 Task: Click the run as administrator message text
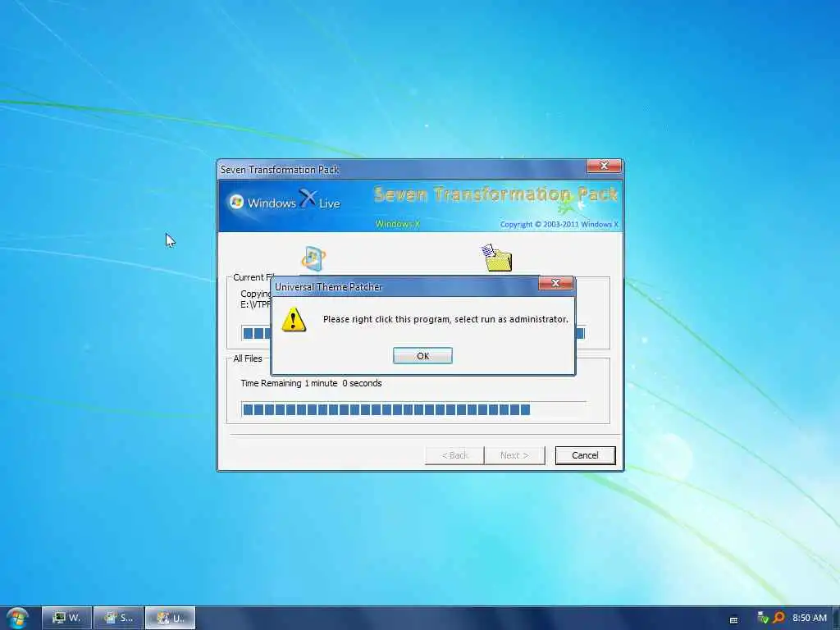tap(445, 319)
